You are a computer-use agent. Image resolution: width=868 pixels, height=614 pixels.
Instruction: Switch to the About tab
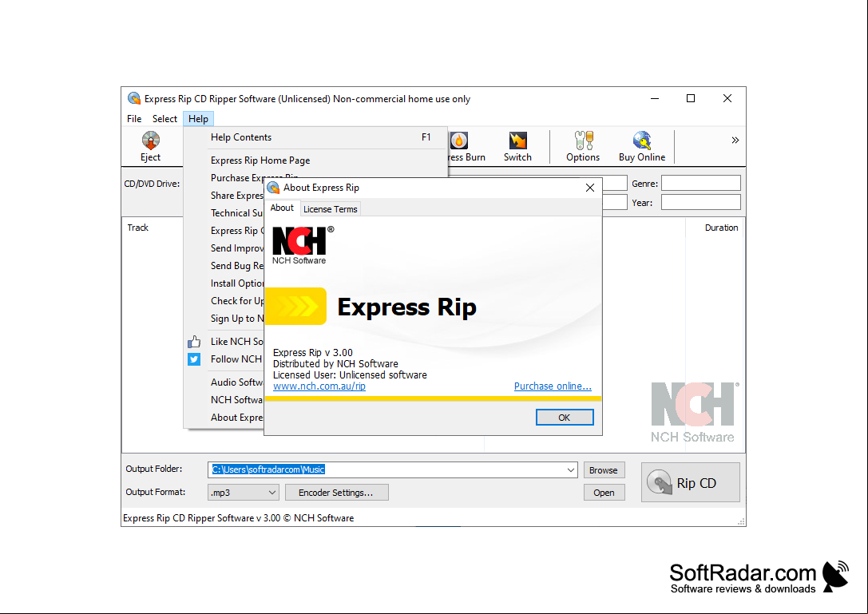[x=283, y=208]
